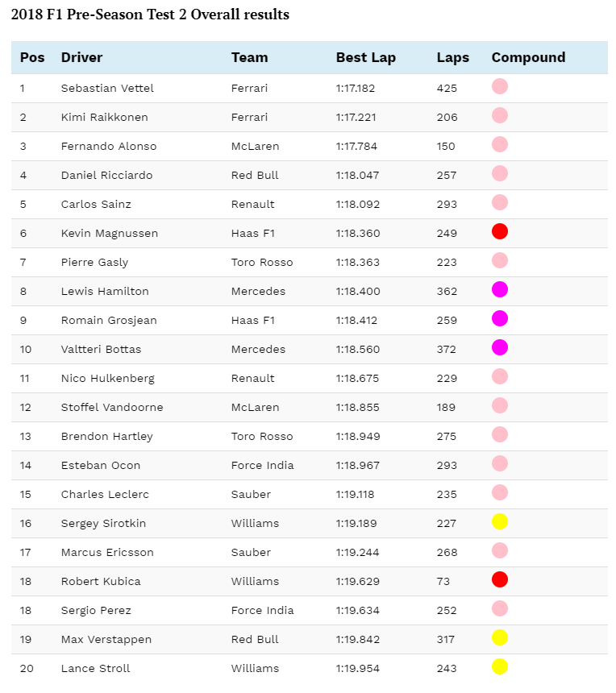Click the Best Lap column header
The image size is (616, 693).
(366, 57)
